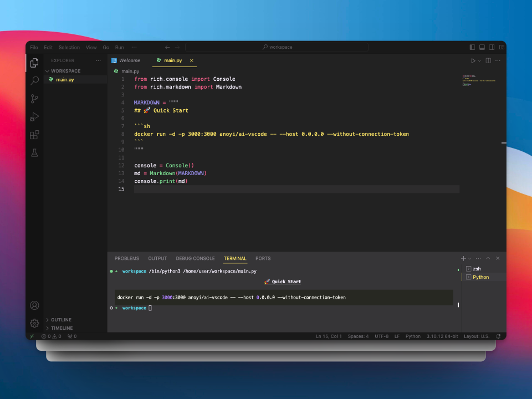The width and height of the screenshot is (532, 399).
Task: Click the forwarded ports count in status bar
Action: (72, 336)
